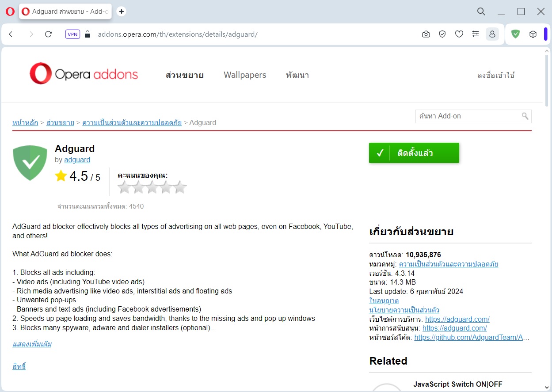
Task: Click the Opera addons logo
Action: [84, 73]
